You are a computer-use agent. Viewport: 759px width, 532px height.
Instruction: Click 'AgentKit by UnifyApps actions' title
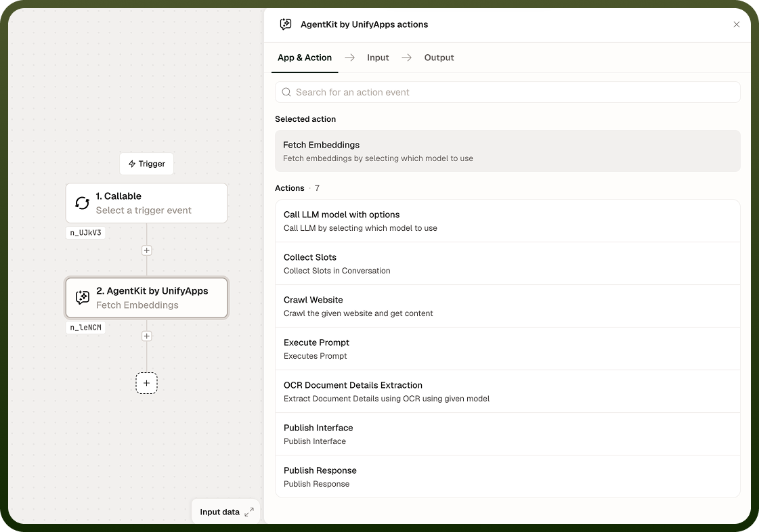point(364,24)
